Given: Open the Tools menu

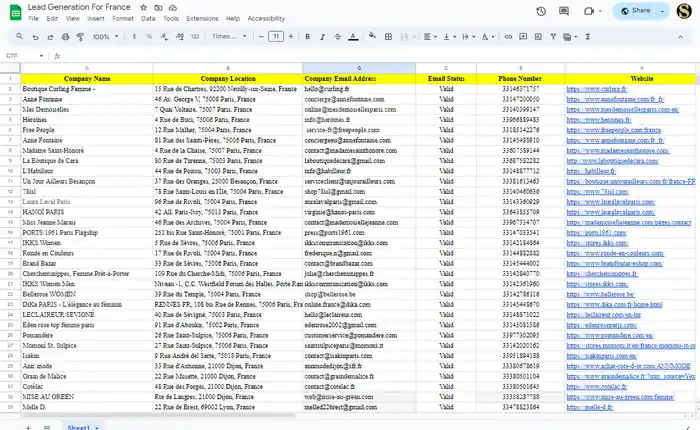Looking at the screenshot, I should [x=171, y=18].
